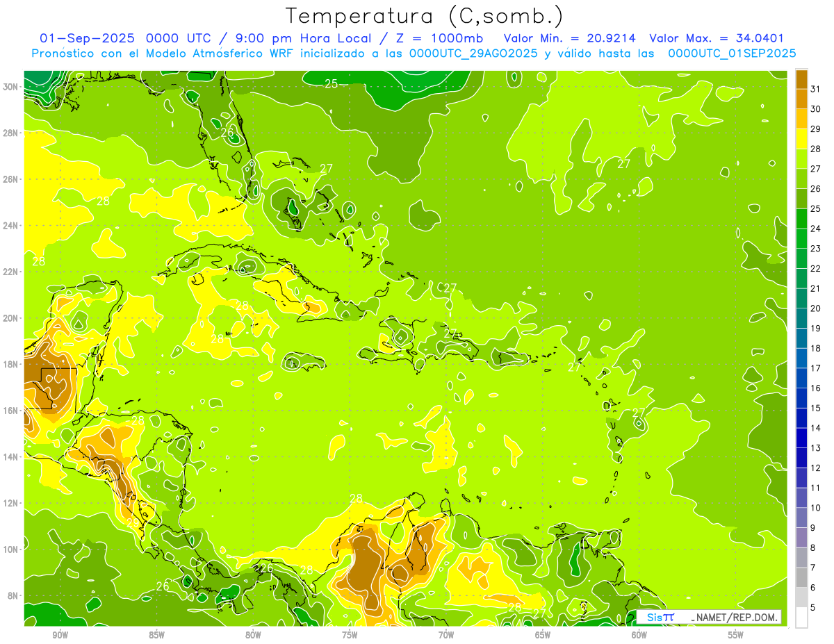
Task: Click the 8N latitude label
Action: pos(13,596)
